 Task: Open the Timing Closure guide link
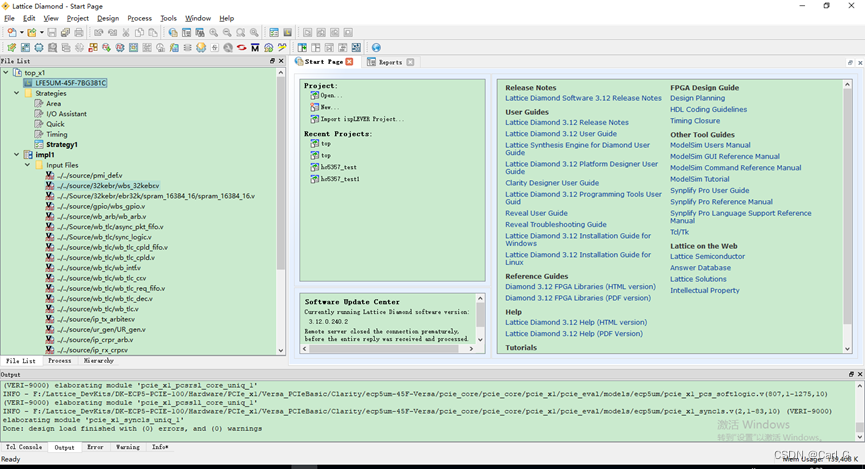pyautogui.click(x=694, y=121)
